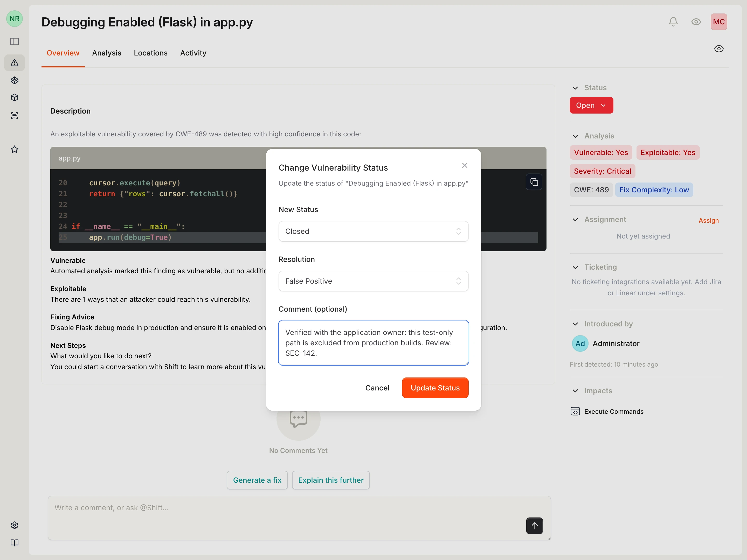The height and width of the screenshot is (560, 747).
Task: Switch to the Overview tab
Action: pyautogui.click(x=63, y=53)
